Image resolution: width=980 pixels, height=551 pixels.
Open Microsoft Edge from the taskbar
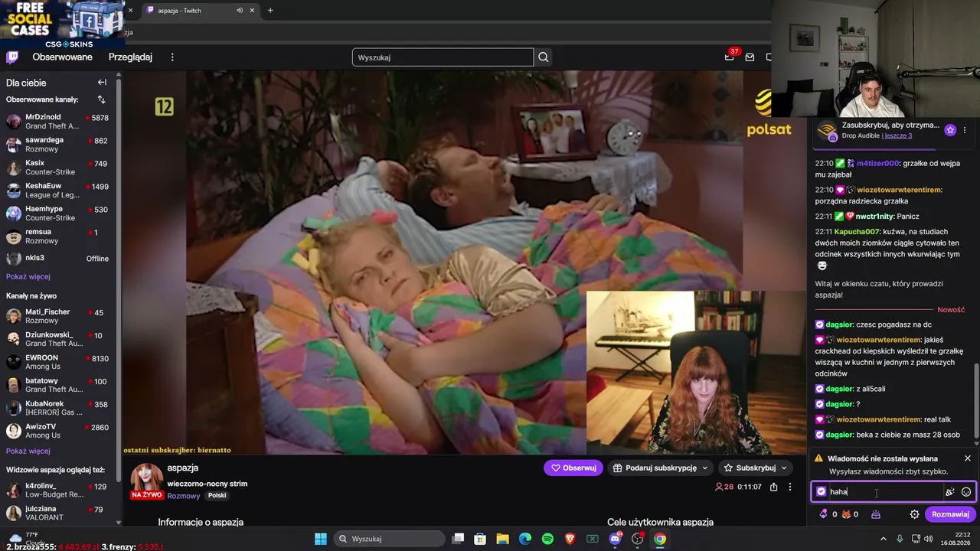tap(525, 539)
